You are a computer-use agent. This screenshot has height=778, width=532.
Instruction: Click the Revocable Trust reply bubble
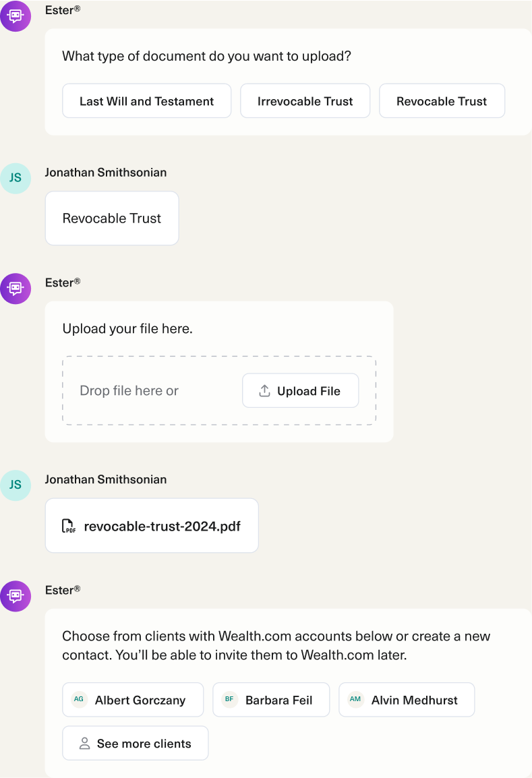(x=112, y=218)
